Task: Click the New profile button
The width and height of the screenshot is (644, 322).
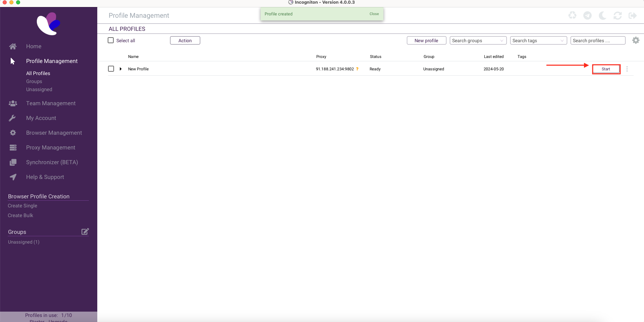Action: tap(427, 41)
